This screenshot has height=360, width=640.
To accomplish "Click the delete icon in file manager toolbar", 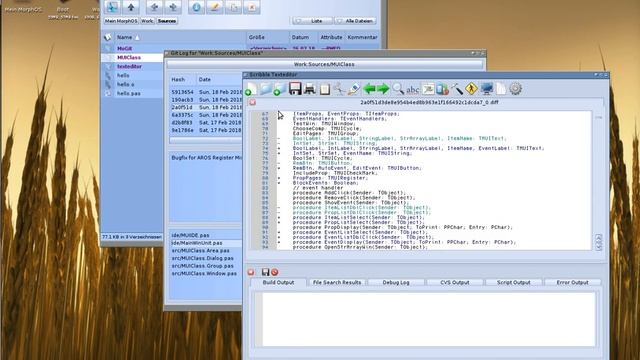I will [252, 7].
